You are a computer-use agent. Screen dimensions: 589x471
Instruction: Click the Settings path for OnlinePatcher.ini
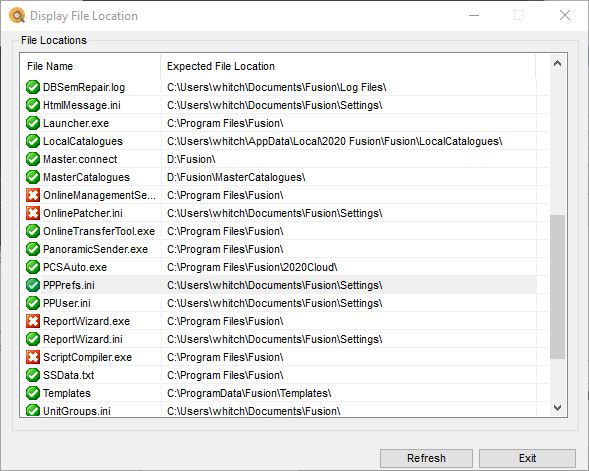(x=275, y=214)
